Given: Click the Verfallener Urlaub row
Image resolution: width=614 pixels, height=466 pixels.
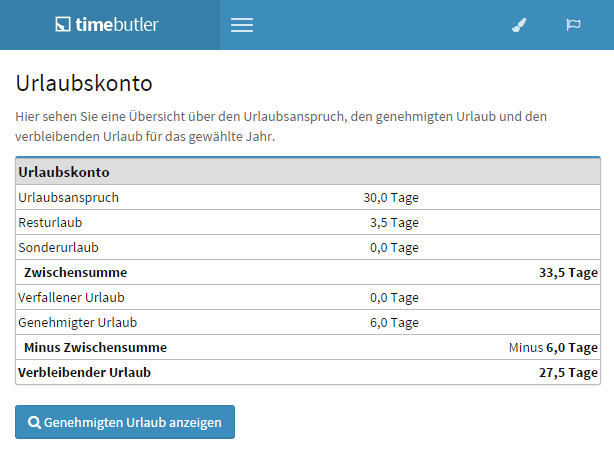Looking at the screenshot, I should [x=308, y=298].
